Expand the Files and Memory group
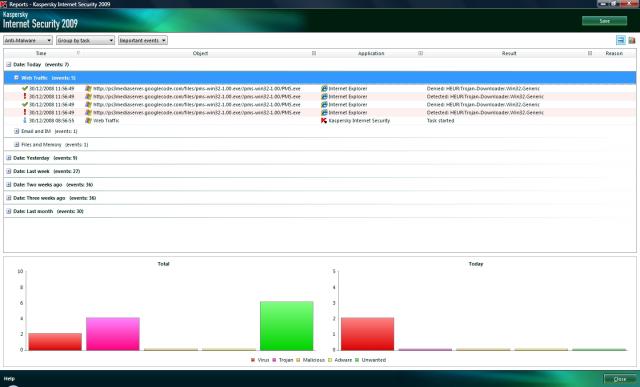640x387 pixels. (16, 145)
